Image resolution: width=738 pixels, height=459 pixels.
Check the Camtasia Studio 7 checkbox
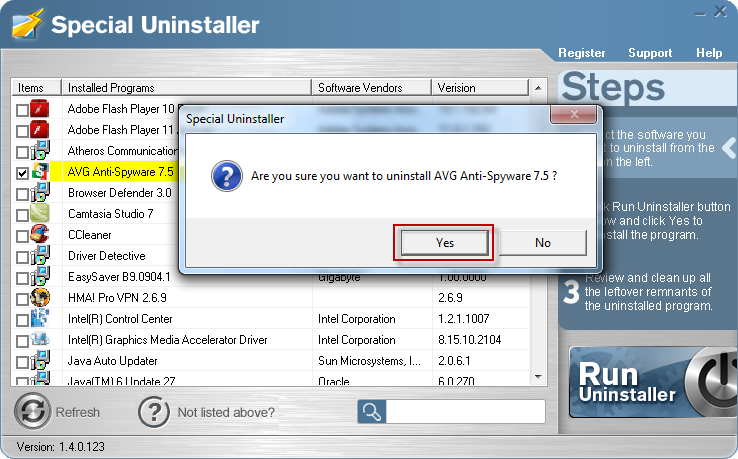pyautogui.click(x=22, y=215)
